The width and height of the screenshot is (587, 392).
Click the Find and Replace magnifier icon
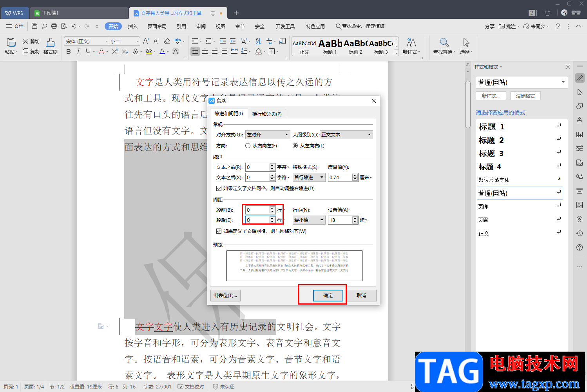coord(444,42)
